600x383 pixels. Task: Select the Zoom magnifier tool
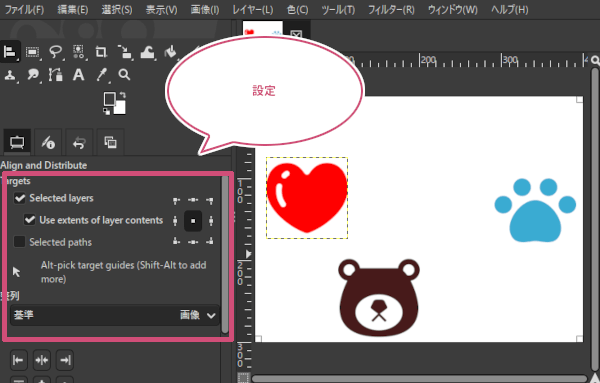click(x=124, y=75)
